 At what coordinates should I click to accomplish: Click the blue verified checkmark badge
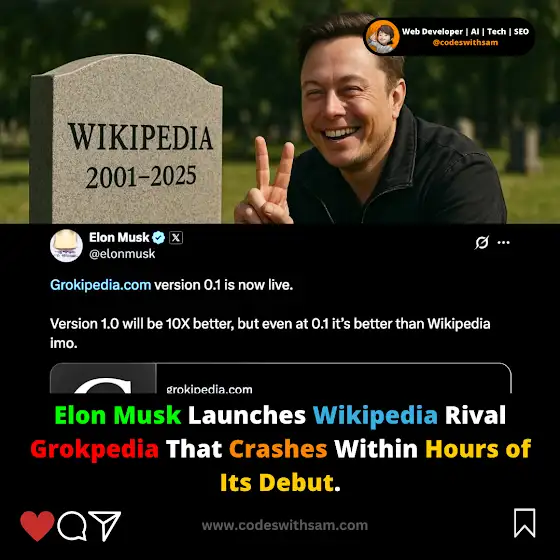[159, 238]
